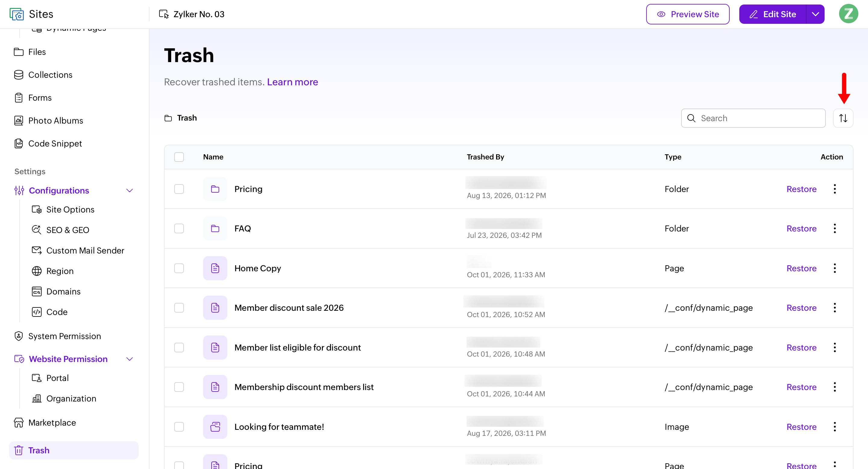Open SEO & GEO settings

(68, 230)
